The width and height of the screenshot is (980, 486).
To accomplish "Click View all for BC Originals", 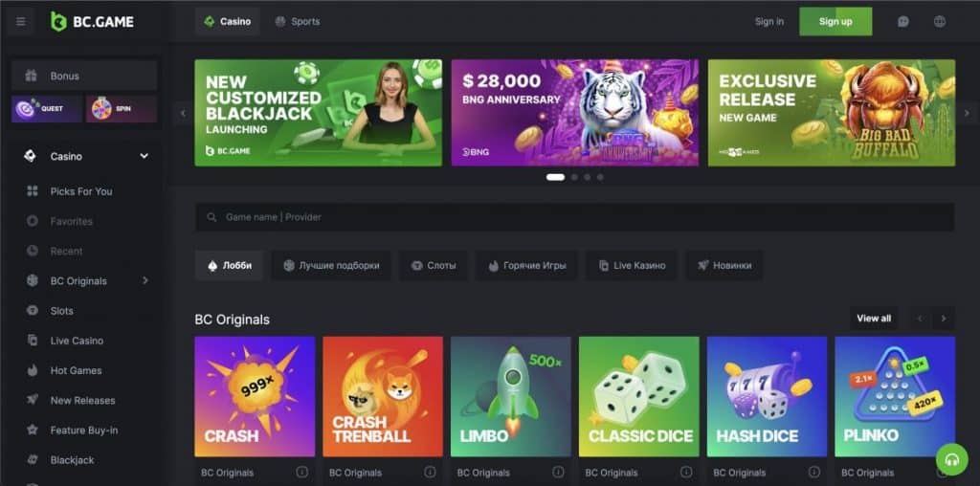I will tap(874, 319).
